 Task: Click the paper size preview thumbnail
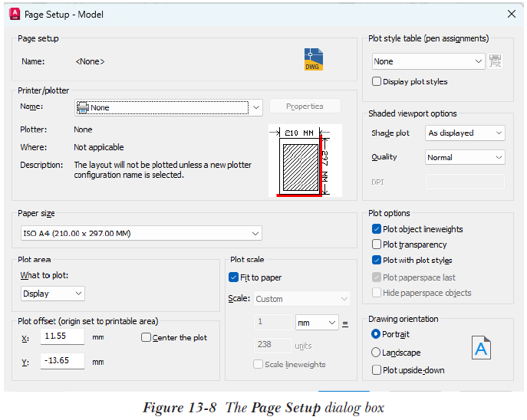tap(305, 160)
